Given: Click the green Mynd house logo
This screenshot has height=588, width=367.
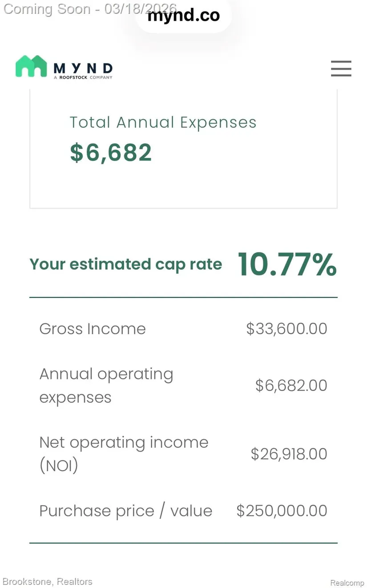Looking at the screenshot, I should [x=31, y=66].
